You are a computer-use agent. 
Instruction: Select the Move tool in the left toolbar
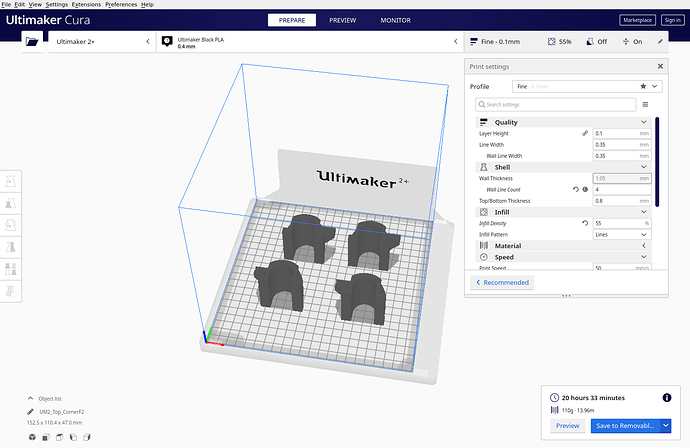11,181
